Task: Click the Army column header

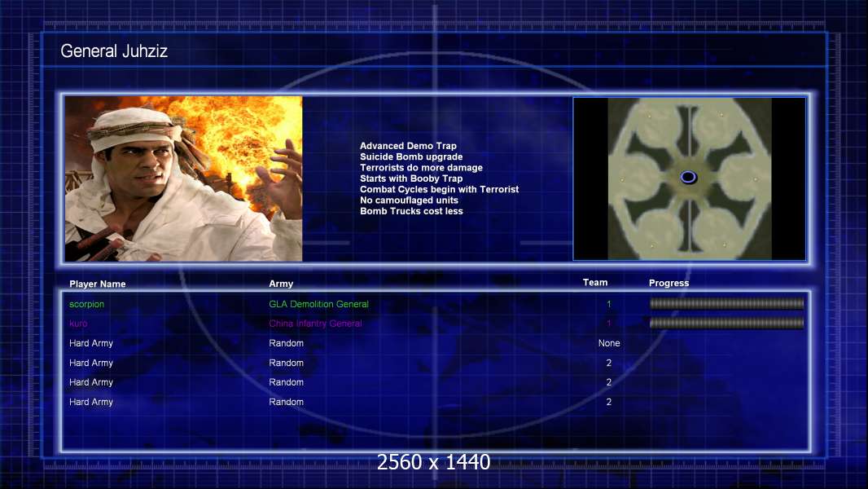Action: (281, 284)
